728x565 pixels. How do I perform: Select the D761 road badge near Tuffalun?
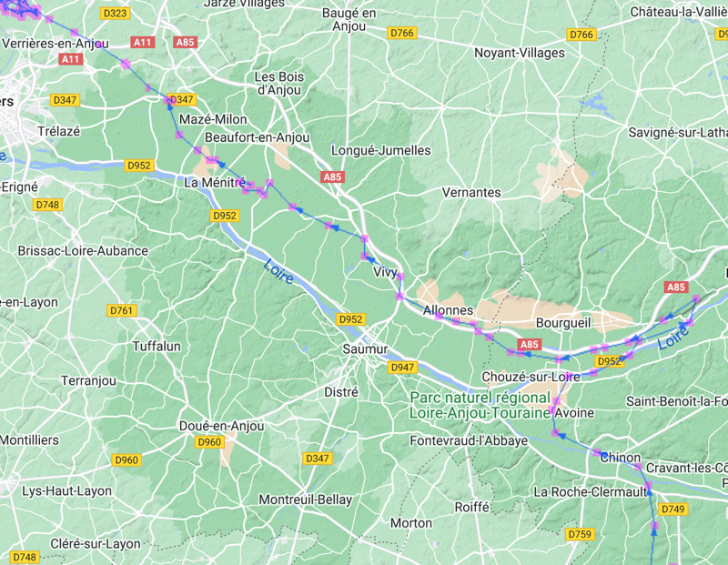pos(122,310)
